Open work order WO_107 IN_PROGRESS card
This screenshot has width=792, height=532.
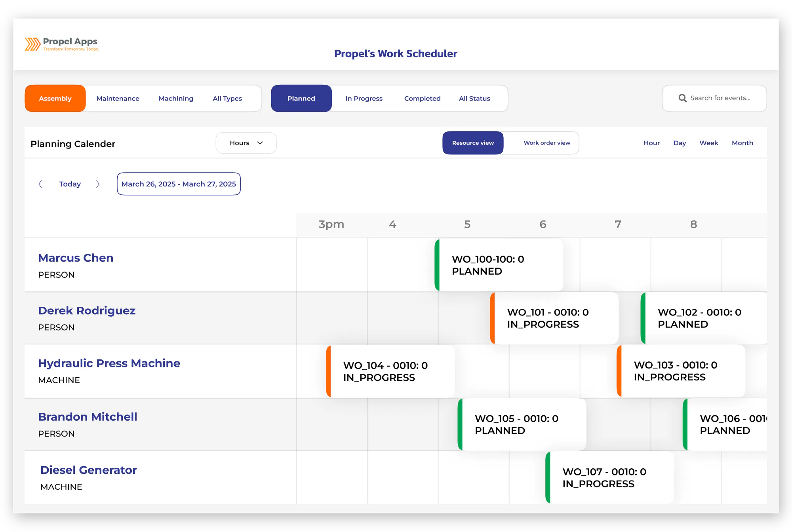(x=610, y=477)
